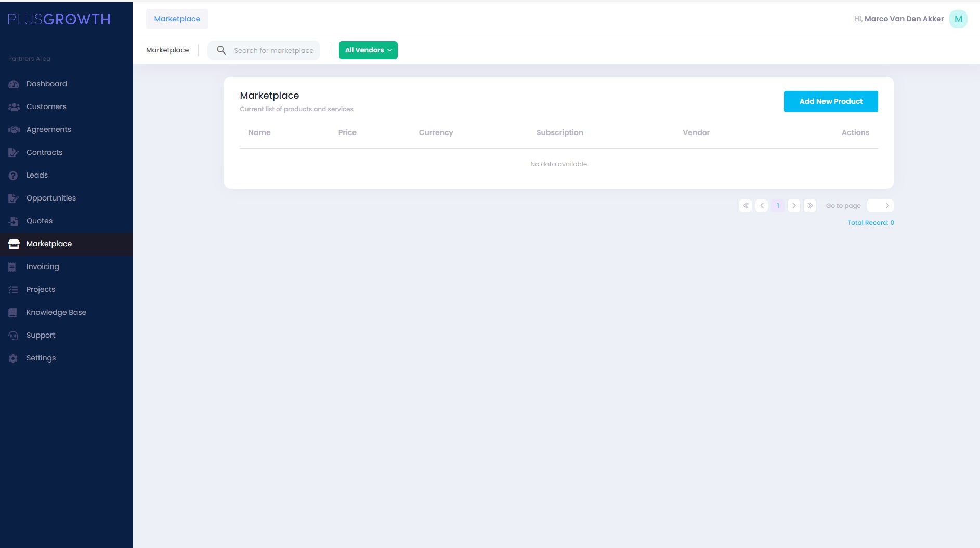Click the Leads question mark icon
This screenshot has height=548, width=980.
pyautogui.click(x=14, y=176)
